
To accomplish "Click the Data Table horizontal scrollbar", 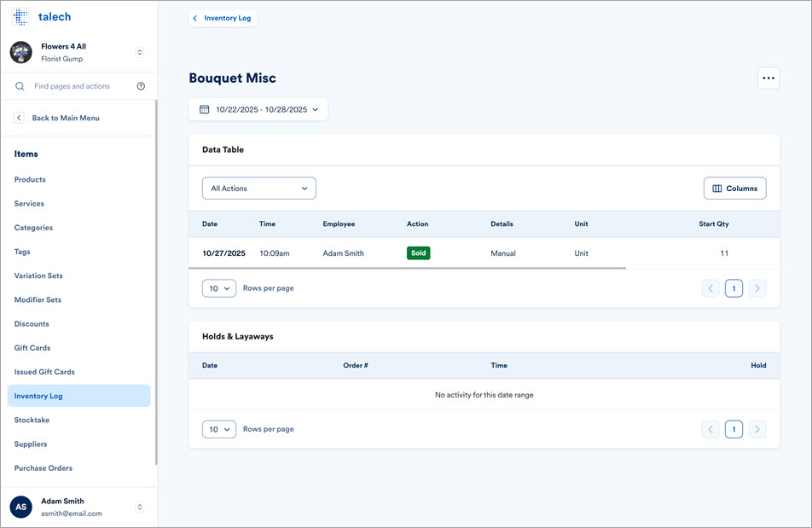I will tap(408, 268).
